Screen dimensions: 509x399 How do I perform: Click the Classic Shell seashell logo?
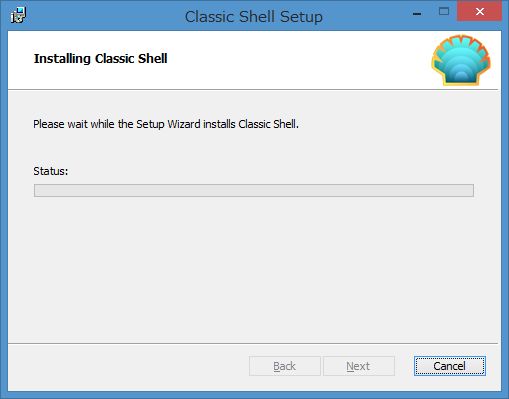click(x=461, y=60)
